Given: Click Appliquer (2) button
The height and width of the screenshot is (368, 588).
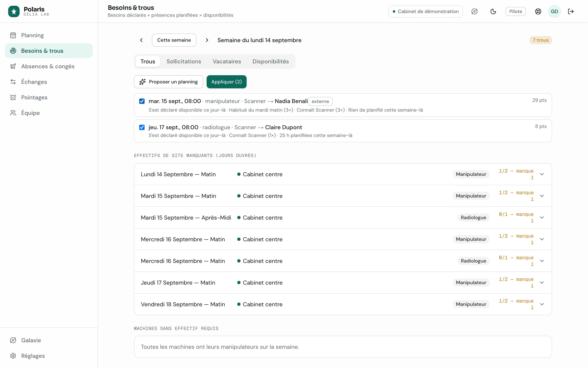Looking at the screenshot, I should pos(226,82).
